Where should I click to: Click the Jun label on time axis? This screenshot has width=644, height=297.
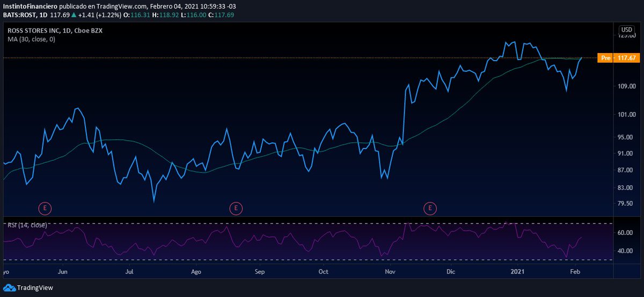[63, 272]
